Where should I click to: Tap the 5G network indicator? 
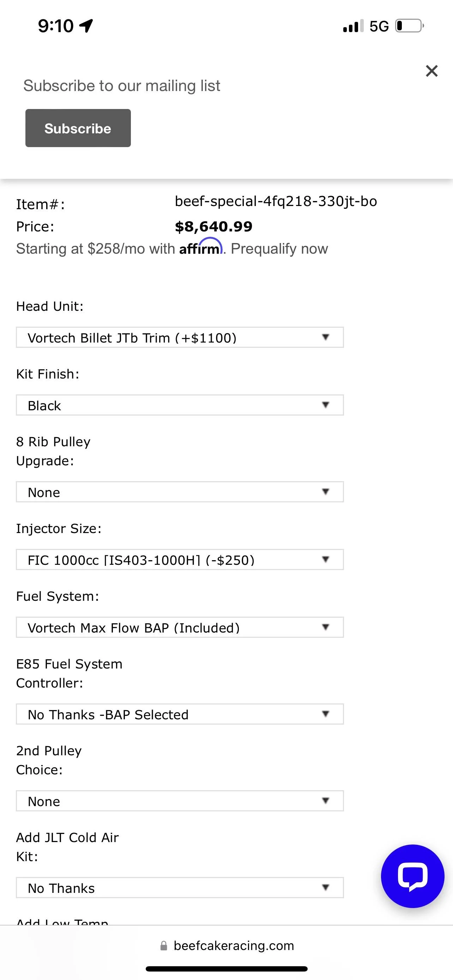point(379,26)
